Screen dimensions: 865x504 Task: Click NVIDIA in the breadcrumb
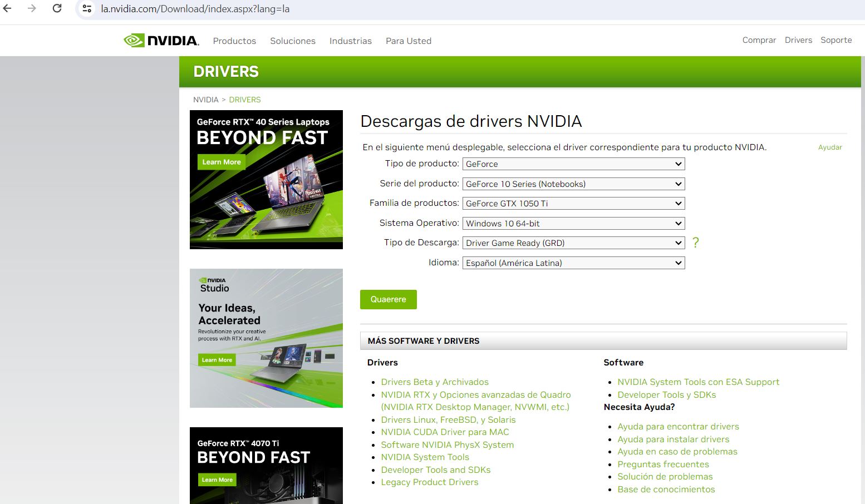tap(206, 100)
